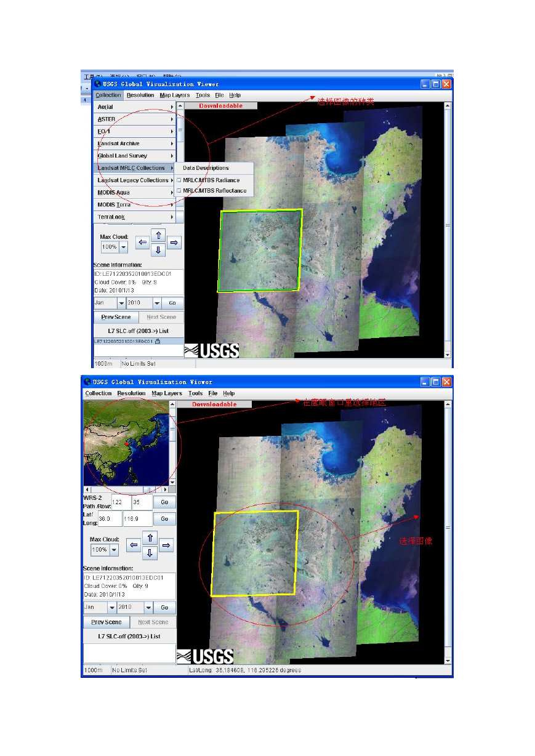Viewport: 535px width, 756px height.
Task: Click the Latitude field showing 36.0
Action: pyautogui.click(x=109, y=519)
